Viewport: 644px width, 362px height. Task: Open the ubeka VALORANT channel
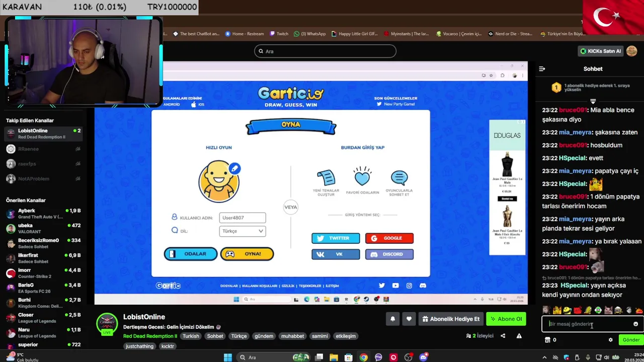(x=43, y=229)
